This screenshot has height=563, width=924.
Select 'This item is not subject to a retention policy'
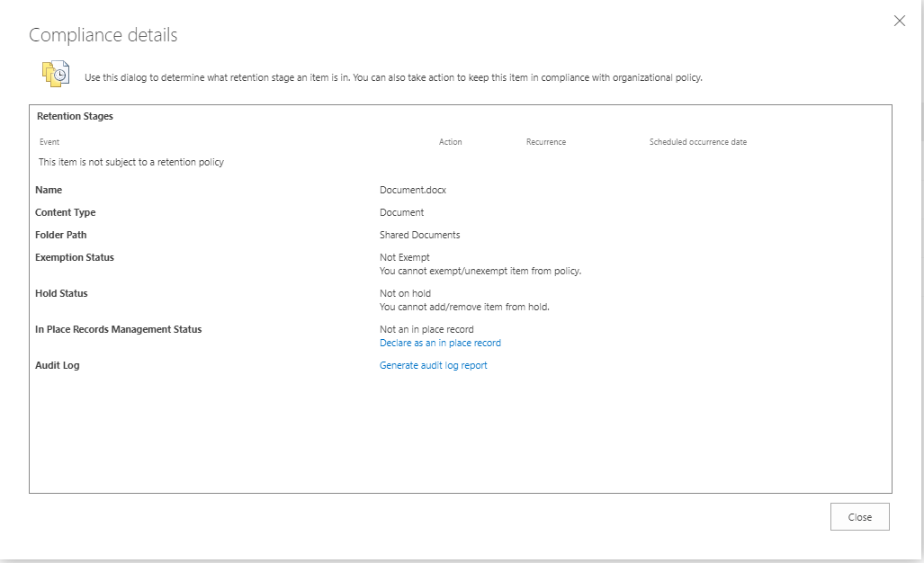tap(131, 162)
